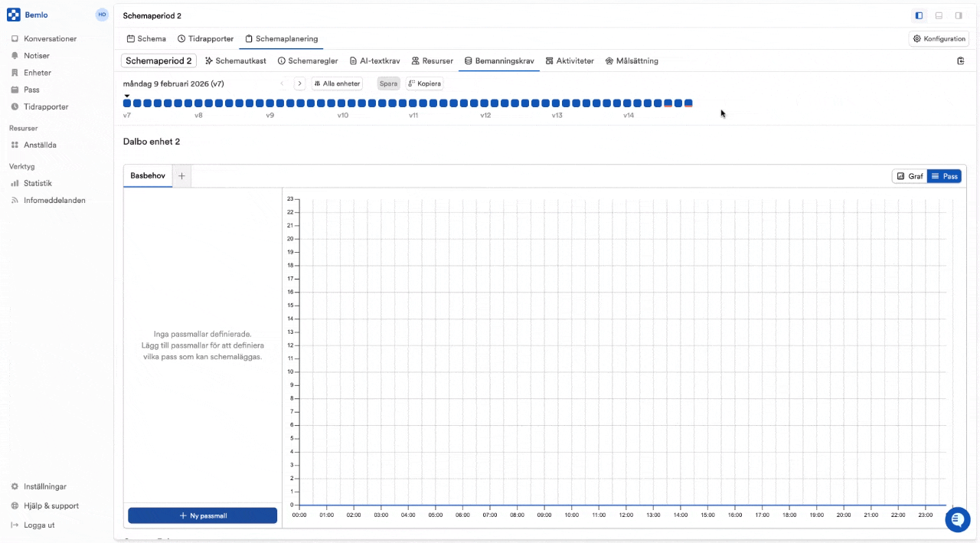
Task: Click the clipboard icon at far right
Action: (x=961, y=61)
